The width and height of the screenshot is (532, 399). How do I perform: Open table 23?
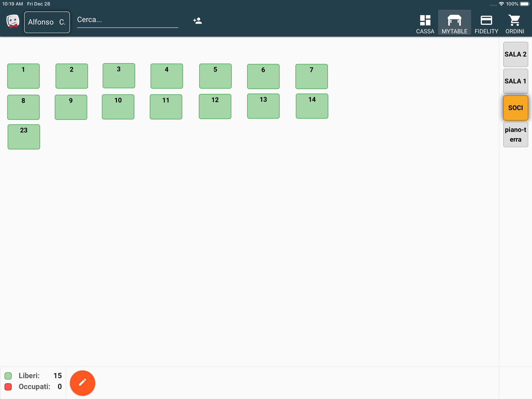coord(24,137)
